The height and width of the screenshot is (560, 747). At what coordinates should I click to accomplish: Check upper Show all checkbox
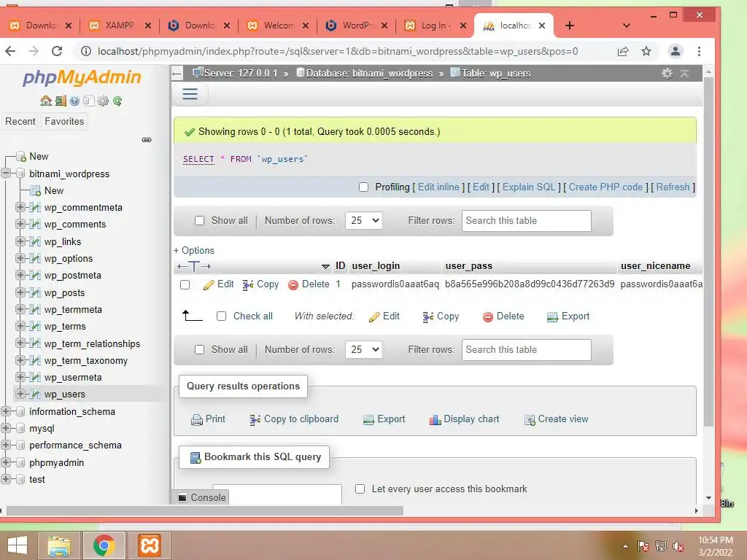pos(200,220)
